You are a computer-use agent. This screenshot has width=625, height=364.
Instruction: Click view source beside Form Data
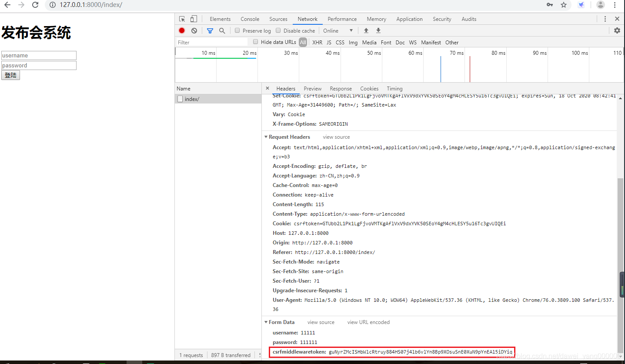coord(321,322)
